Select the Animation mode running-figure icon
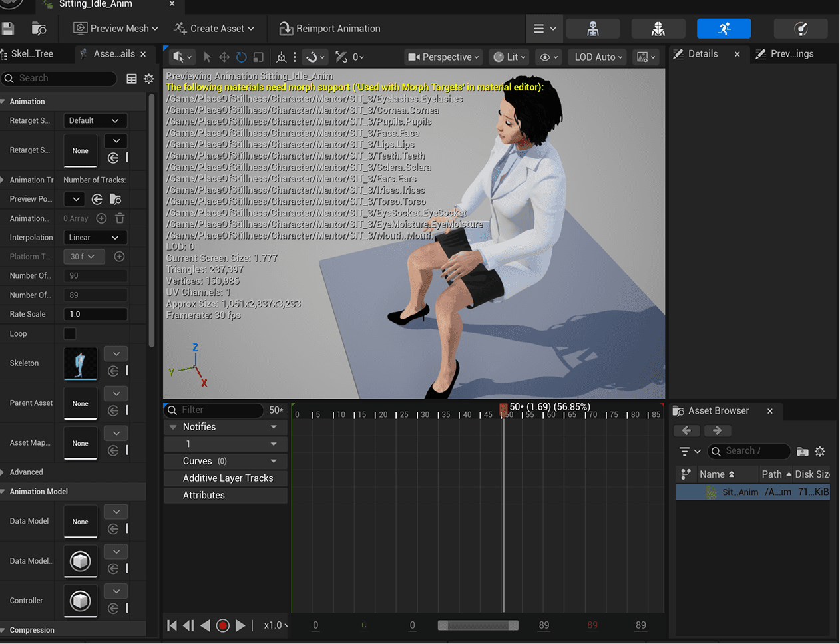Viewport: 840px width, 644px height. click(x=724, y=29)
